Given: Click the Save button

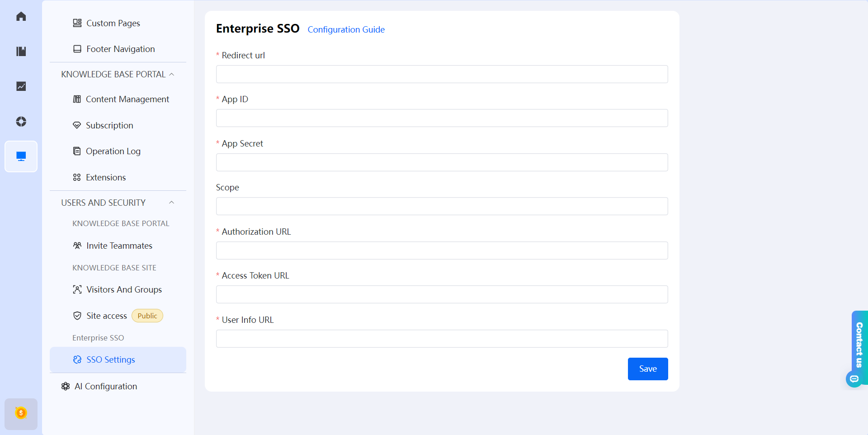Looking at the screenshot, I should 647,369.
